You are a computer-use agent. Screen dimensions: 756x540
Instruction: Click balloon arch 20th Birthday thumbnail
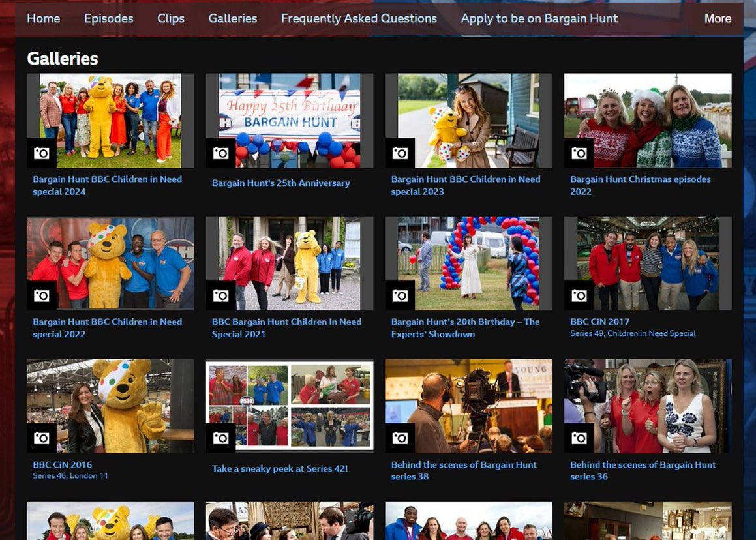pos(468,263)
